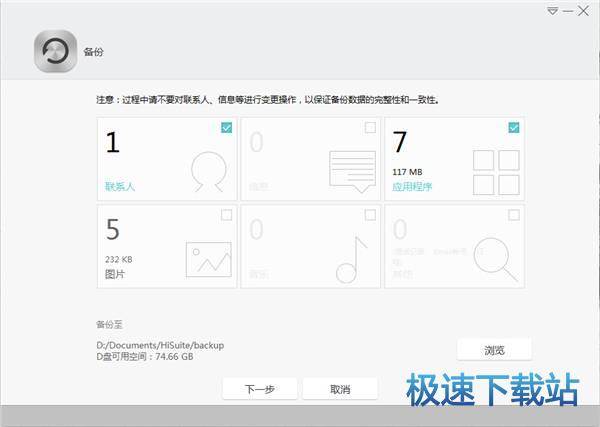Click the D:/Documents/HiSuite/backup path text
Image resolution: width=600 pixels, height=427 pixels.
tap(160, 345)
